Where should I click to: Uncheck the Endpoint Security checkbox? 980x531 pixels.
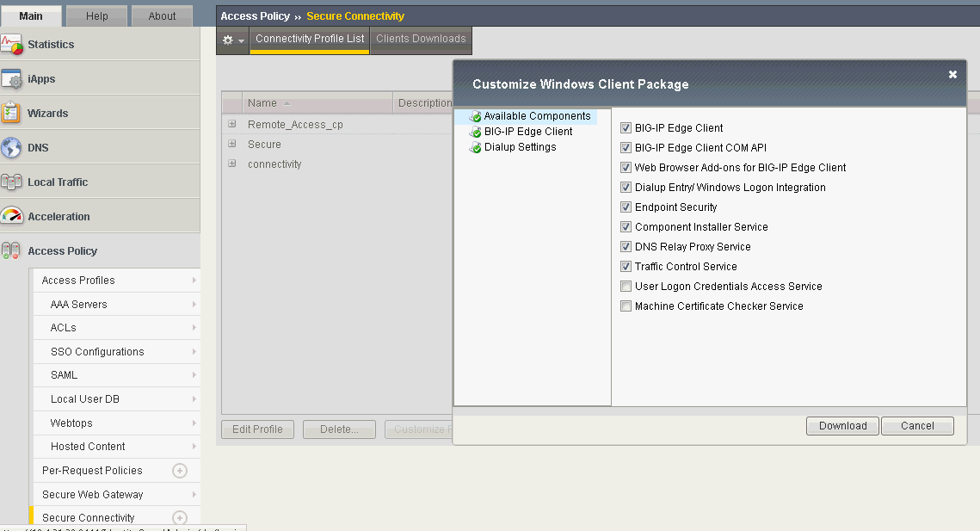(x=626, y=207)
